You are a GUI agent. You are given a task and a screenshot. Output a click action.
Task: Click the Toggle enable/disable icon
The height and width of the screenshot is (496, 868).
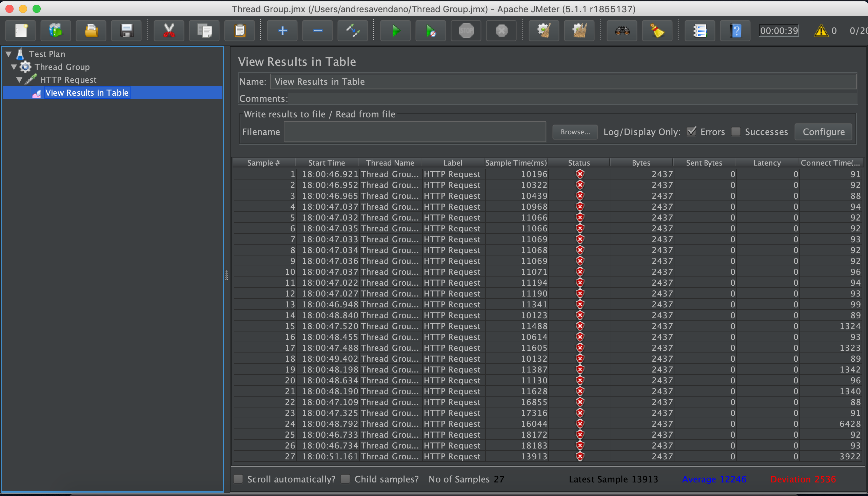[353, 31]
